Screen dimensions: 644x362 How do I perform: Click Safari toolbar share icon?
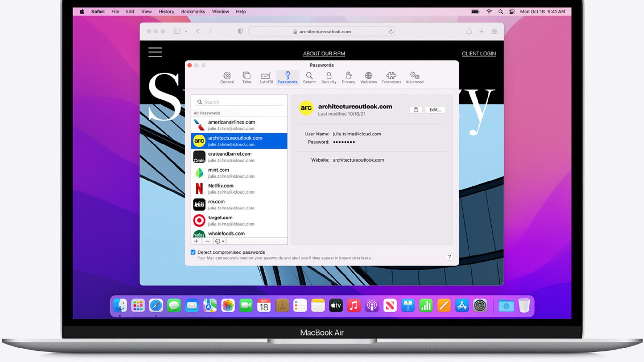point(469,31)
